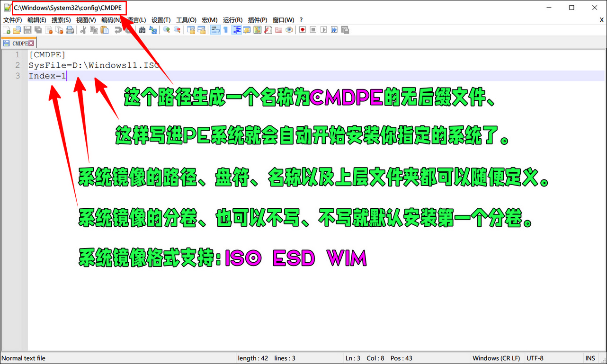Cut the selection with the scissors icon
This screenshot has height=364, width=607.
(83, 30)
